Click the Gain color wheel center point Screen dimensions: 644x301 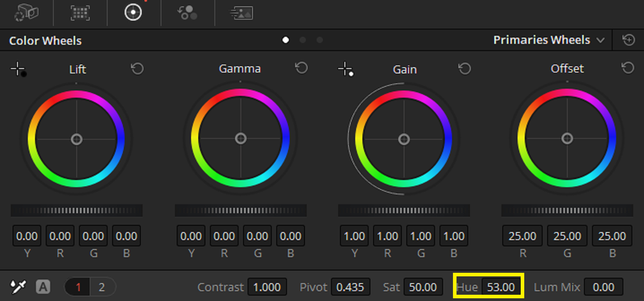pos(404,139)
